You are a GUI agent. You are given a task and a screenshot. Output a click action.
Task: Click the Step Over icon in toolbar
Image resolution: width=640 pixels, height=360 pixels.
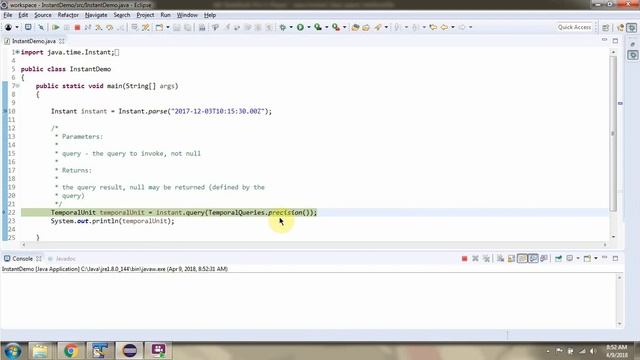click(110, 27)
